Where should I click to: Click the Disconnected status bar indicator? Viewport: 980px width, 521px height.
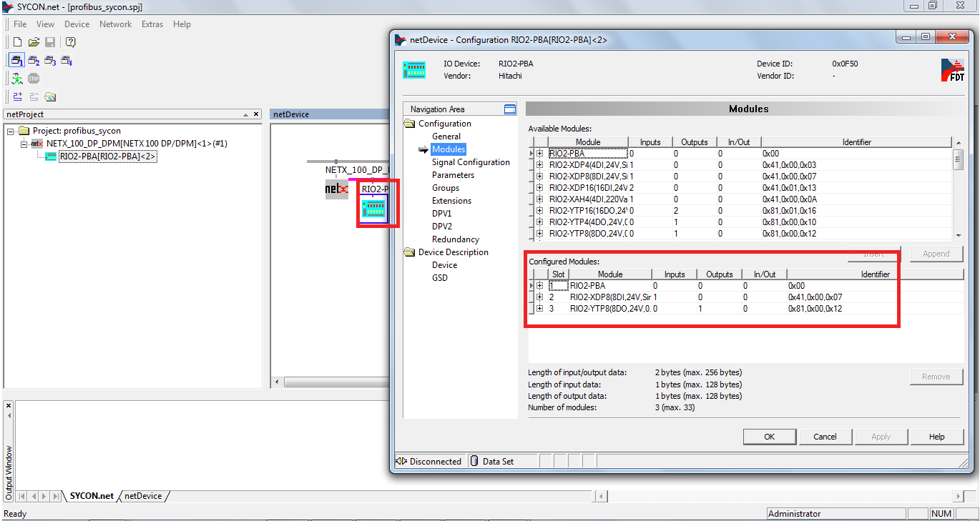[x=428, y=462]
